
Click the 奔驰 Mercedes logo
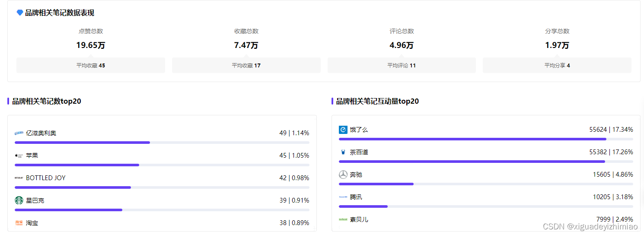[343, 175]
